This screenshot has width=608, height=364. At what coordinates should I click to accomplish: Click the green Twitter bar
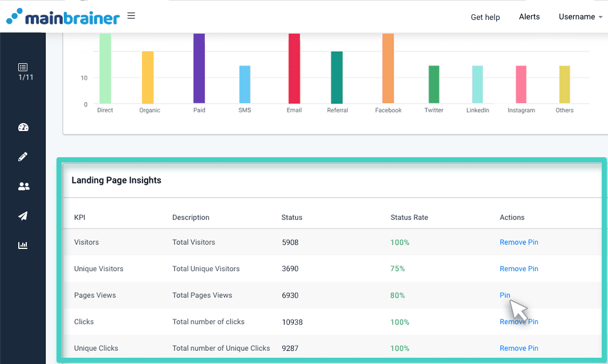pos(434,84)
